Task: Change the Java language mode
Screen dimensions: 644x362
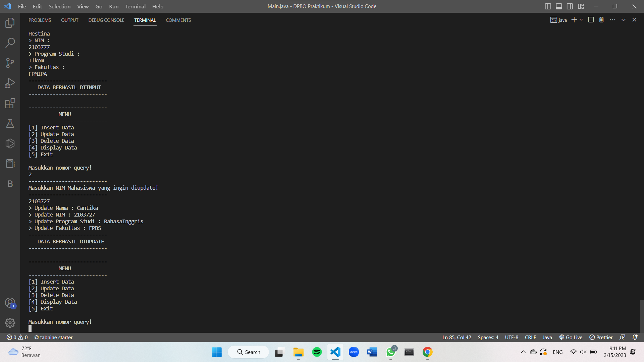Action: point(547,338)
